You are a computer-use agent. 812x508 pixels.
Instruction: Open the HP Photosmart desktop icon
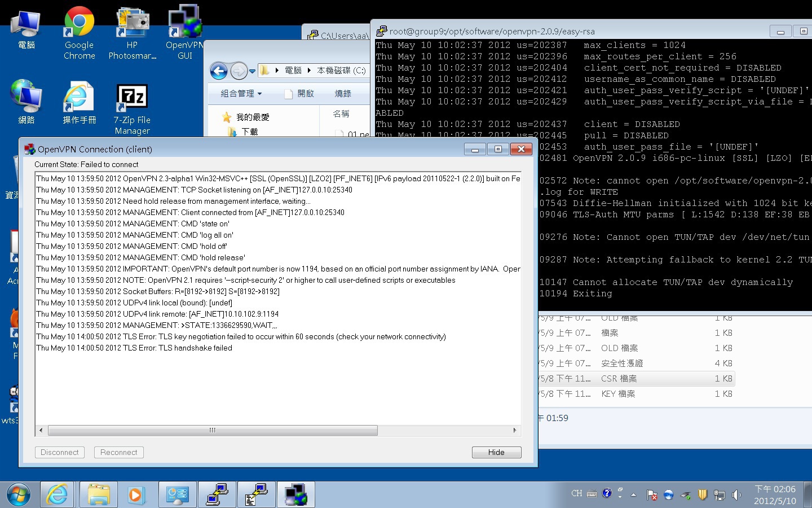point(132,33)
